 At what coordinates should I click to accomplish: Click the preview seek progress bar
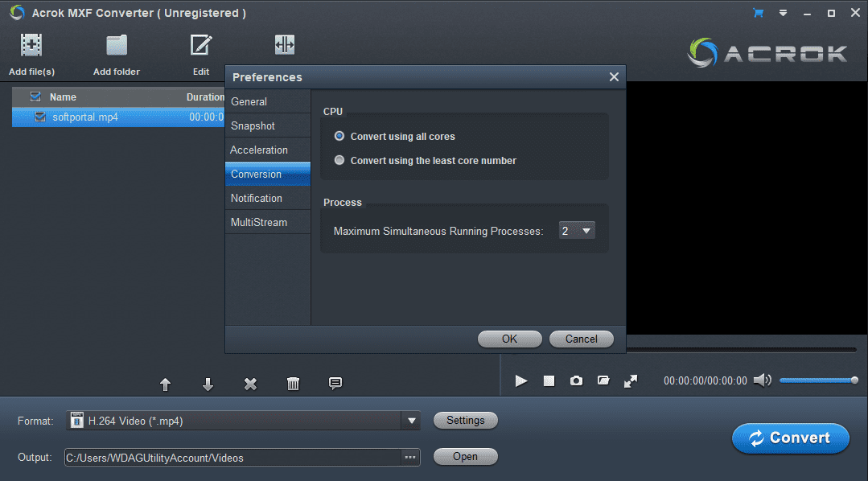(x=741, y=350)
